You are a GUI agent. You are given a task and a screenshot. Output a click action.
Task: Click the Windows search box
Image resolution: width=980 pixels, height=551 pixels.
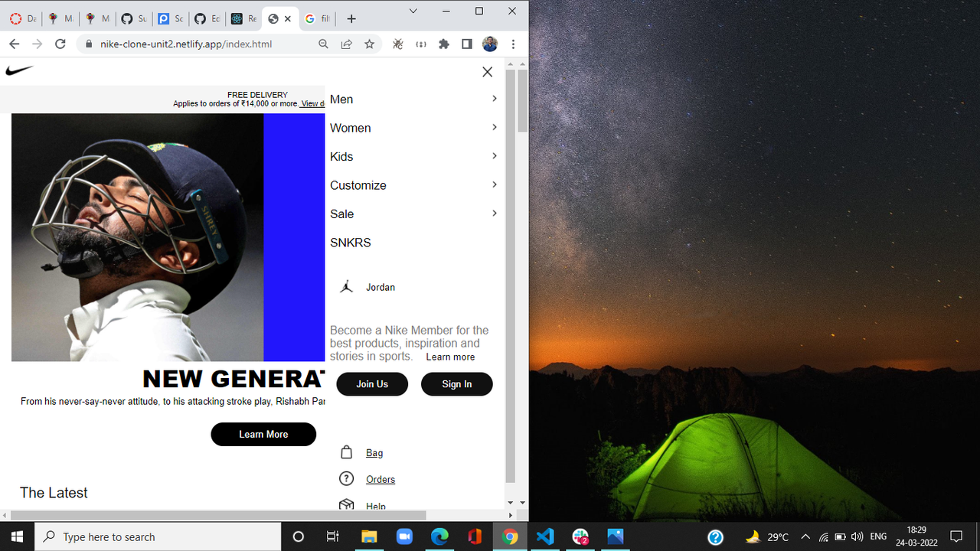(158, 536)
